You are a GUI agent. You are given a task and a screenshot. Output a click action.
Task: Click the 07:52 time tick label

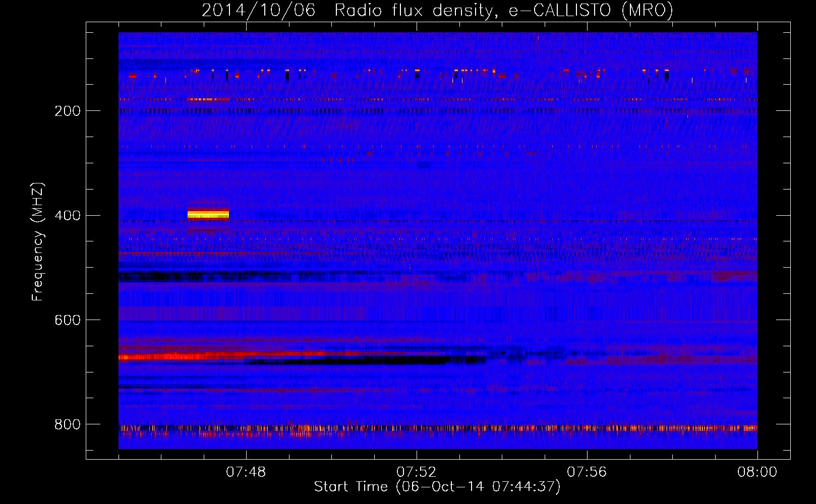coord(417,472)
